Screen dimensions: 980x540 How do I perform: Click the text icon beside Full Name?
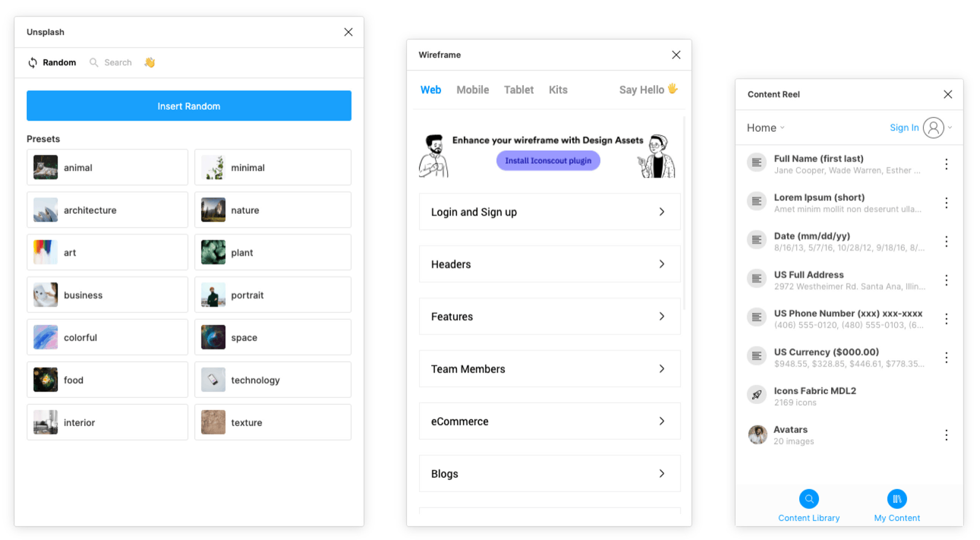point(757,162)
